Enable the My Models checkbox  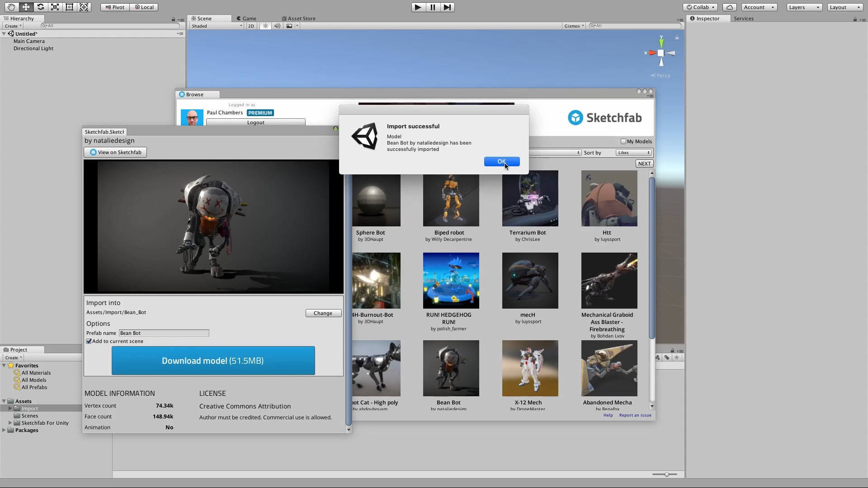tap(623, 141)
